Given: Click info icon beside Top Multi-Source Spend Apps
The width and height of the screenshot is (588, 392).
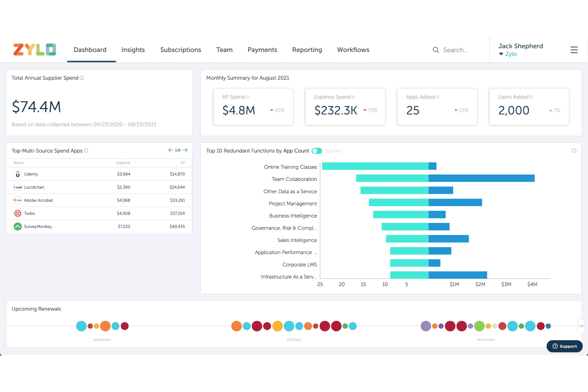Looking at the screenshot, I should (86, 151).
